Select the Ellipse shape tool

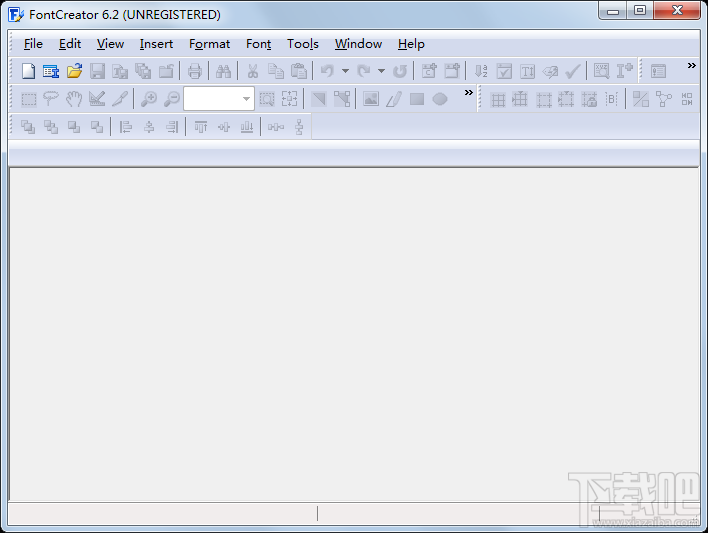point(440,99)
